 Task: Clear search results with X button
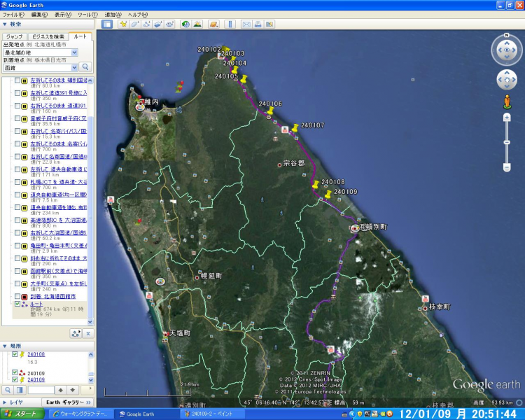(88, 334)
